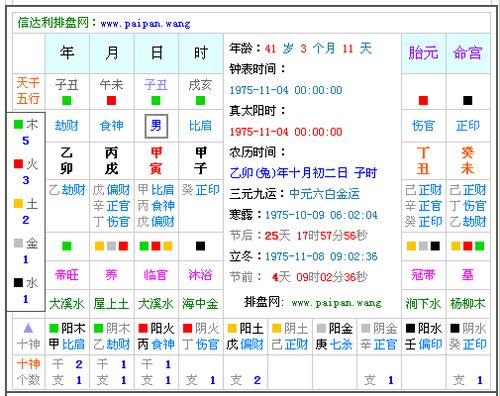Click 丁 伤官 under 阴火

coord(200,344)
